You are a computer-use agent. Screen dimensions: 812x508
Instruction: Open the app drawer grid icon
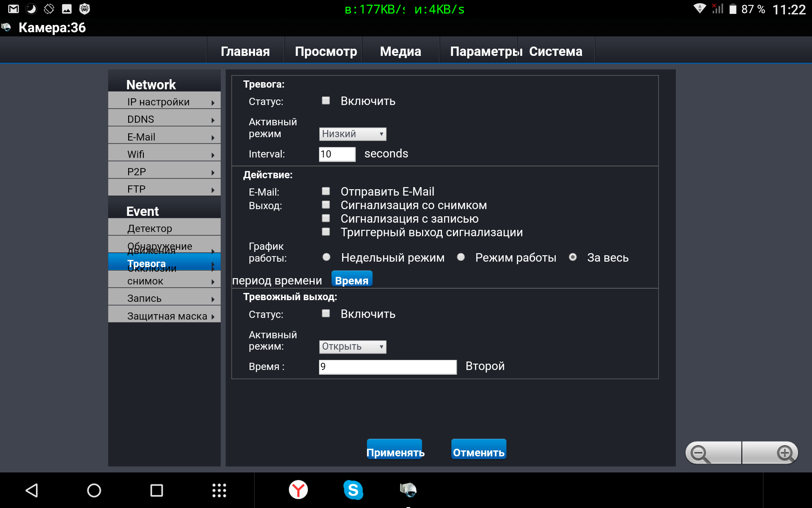pos(219,490)
